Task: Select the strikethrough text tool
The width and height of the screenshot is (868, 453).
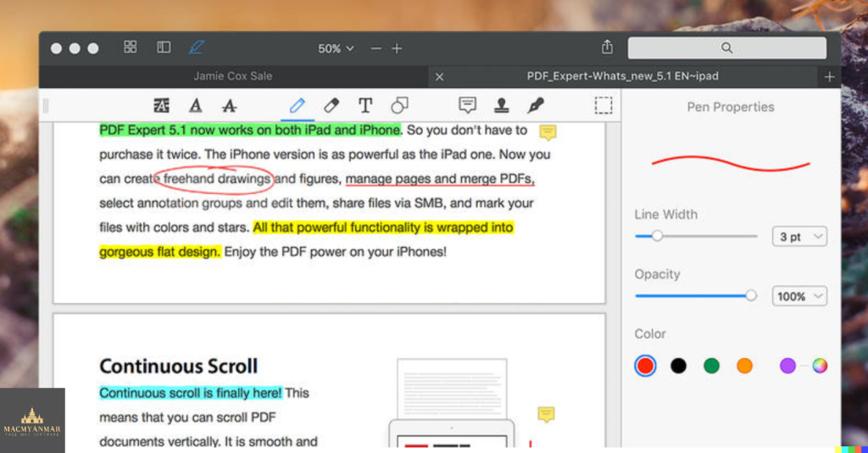Action: pos(229,105)
